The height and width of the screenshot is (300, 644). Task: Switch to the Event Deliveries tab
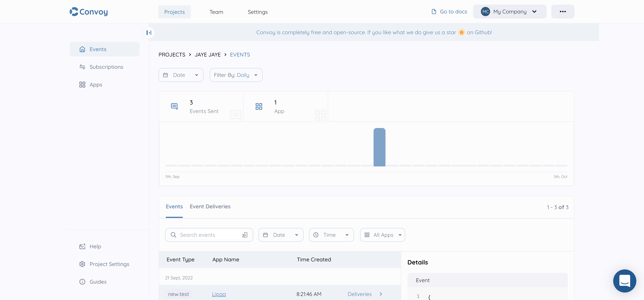[x=210, y=206]
